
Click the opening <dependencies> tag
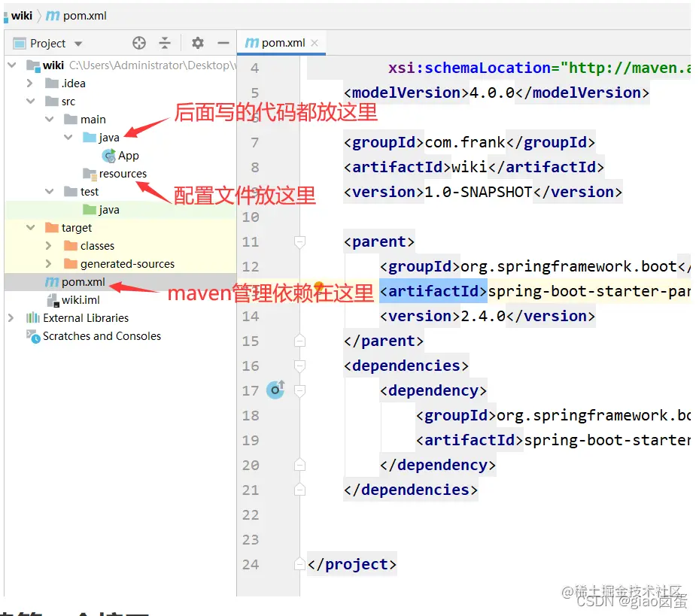406,366
